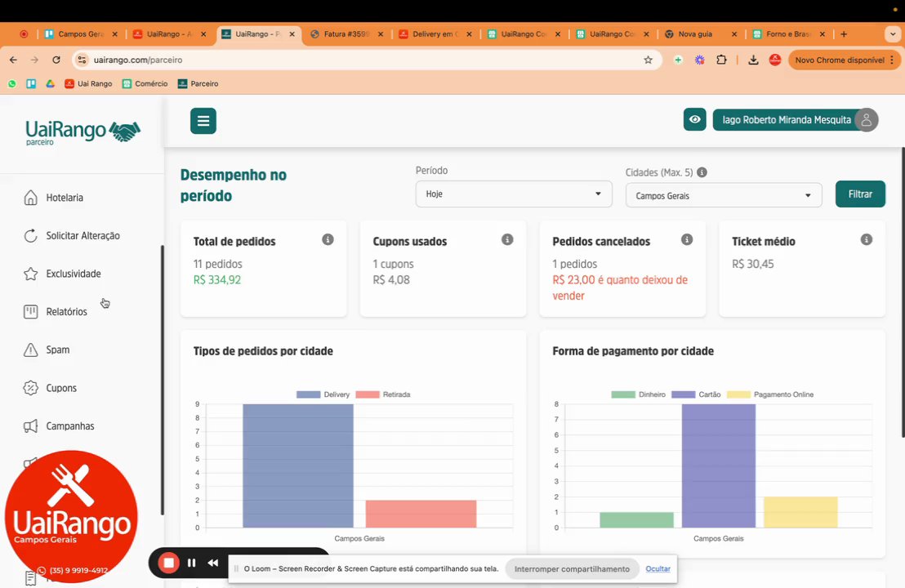
Task: Click Novo Chrome disponível update button
Action: click(x=844, y=60)
